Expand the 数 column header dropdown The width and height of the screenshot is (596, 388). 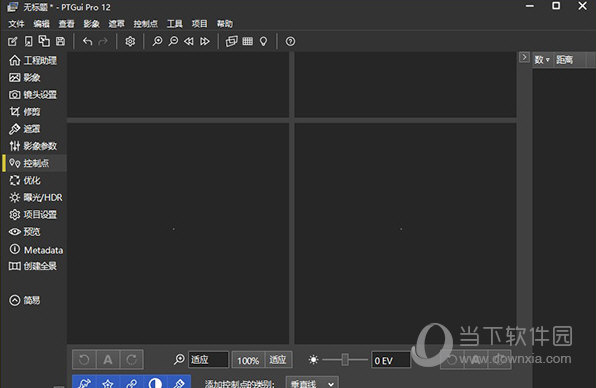tap(542, 60)
